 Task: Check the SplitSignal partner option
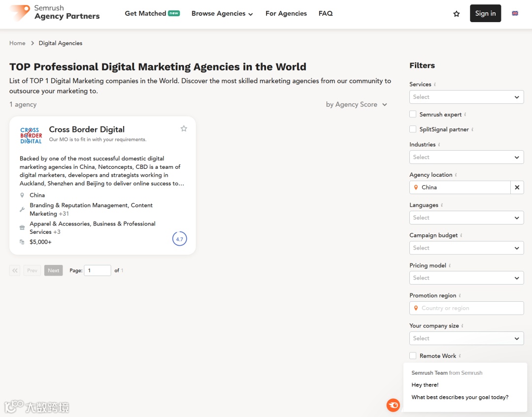tap(413, 129)
